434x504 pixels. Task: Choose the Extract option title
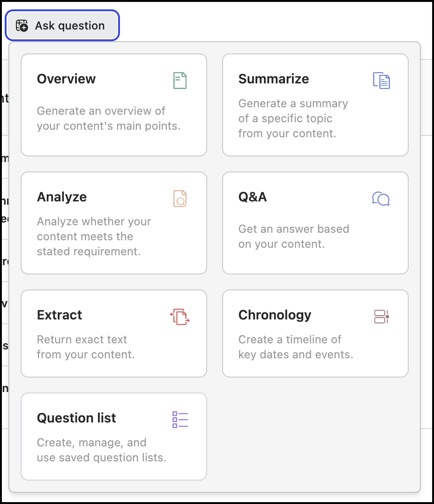(60, 315)
